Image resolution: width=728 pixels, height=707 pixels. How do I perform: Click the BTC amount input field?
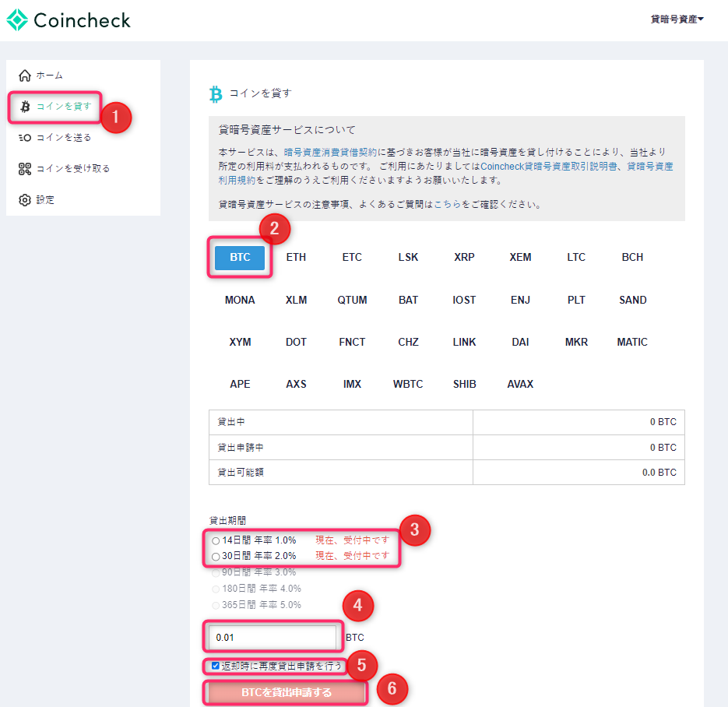pyautogui.click(x=273, y=638)
